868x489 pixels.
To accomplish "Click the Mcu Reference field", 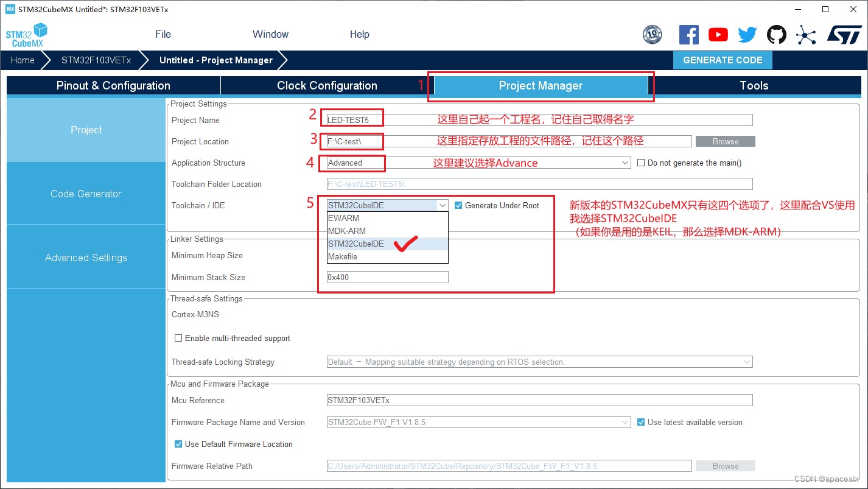I will 539,400.
